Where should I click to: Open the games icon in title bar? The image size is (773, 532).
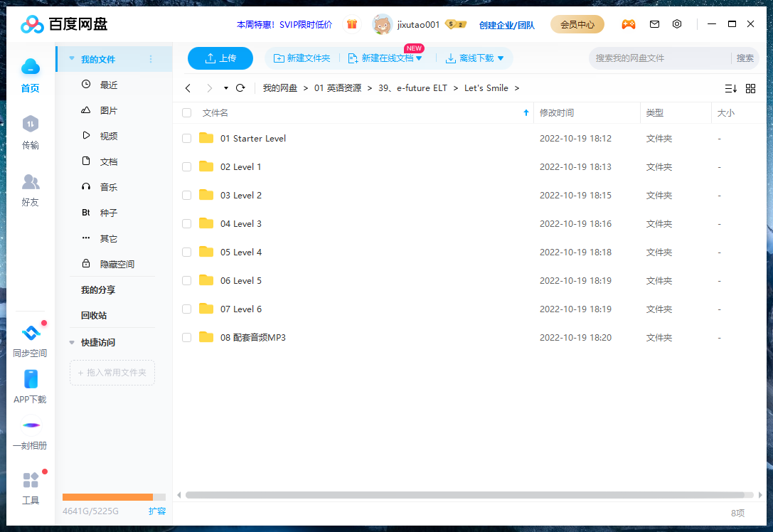(629, 23)
